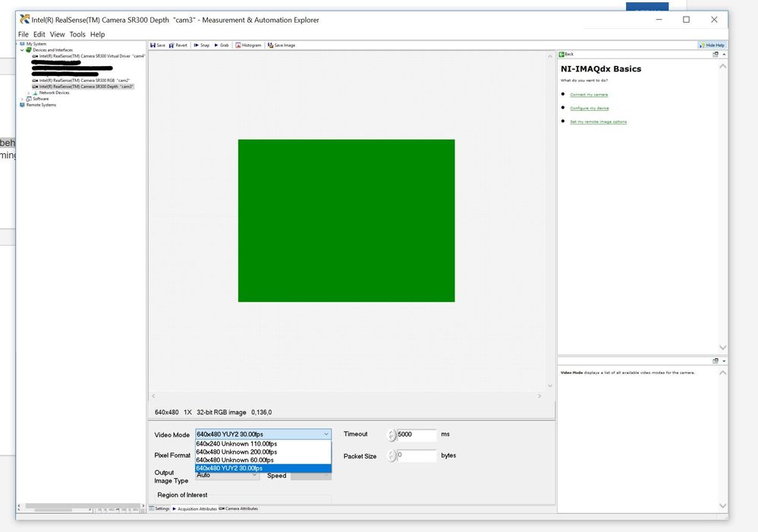Image resolution: width=758 pixels, height=532 pixels.
Task: Choose 640x480 Unknown 60.00fps video mode
Action: [x=263, y=460]
